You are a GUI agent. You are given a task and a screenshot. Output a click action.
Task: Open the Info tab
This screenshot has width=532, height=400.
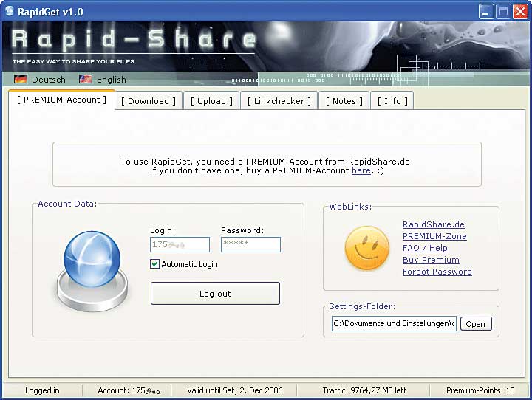click(392, 101)
